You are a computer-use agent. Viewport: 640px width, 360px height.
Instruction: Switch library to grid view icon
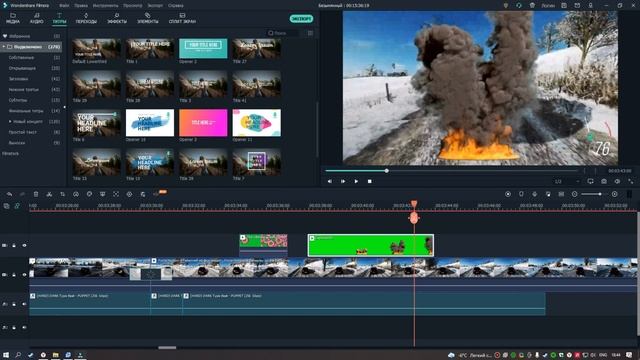310,33
